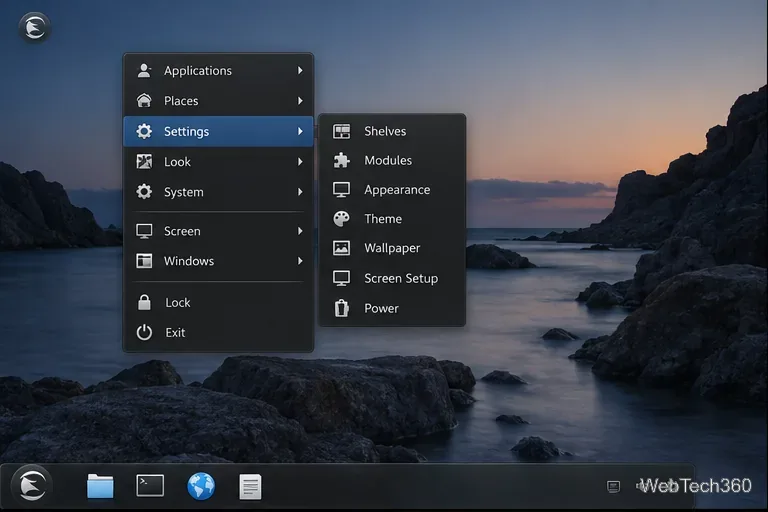Click the Screen Setup monitor icon
The width and height of the screenshot is (768, 512).
pyautogui.click(x=341, y=278)
